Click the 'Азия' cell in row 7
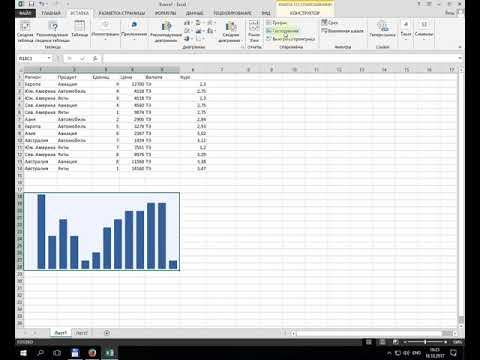 [x=40, y=119]
